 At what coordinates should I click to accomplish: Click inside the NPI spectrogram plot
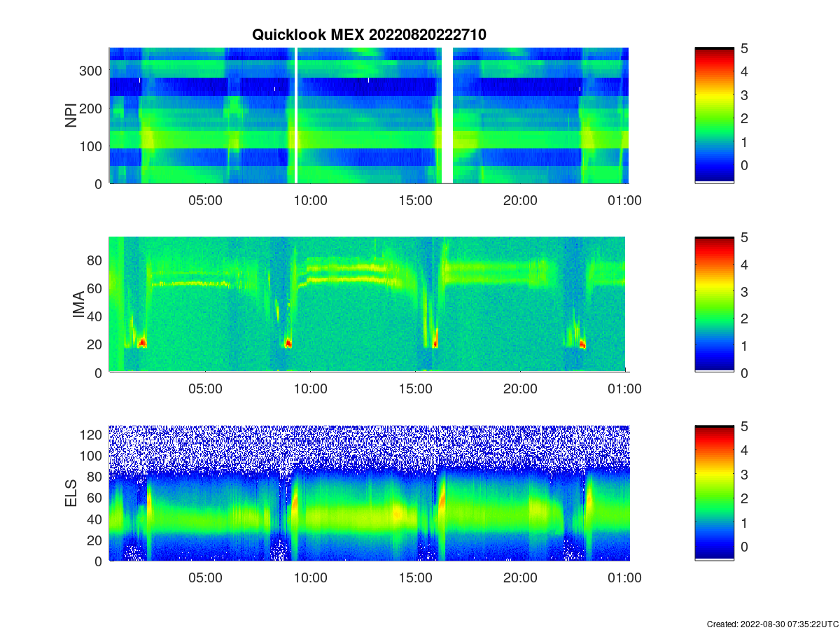369,115
